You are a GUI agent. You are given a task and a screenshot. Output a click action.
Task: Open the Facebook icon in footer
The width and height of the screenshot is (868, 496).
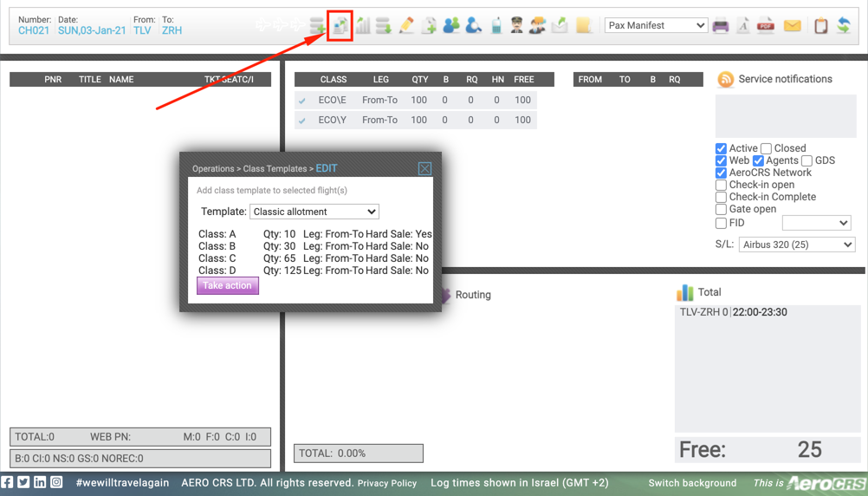point(7,482)
